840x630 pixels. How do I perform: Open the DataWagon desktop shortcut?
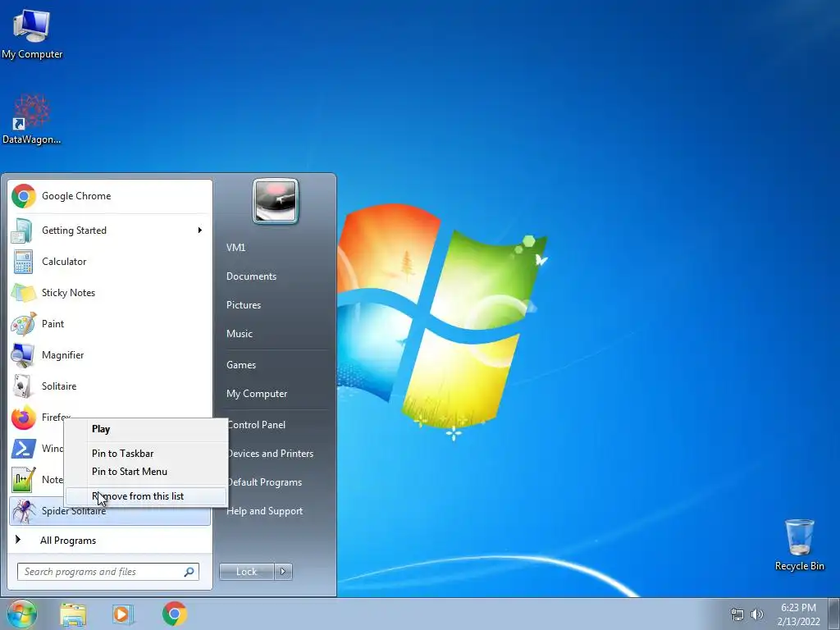point(32,120)
